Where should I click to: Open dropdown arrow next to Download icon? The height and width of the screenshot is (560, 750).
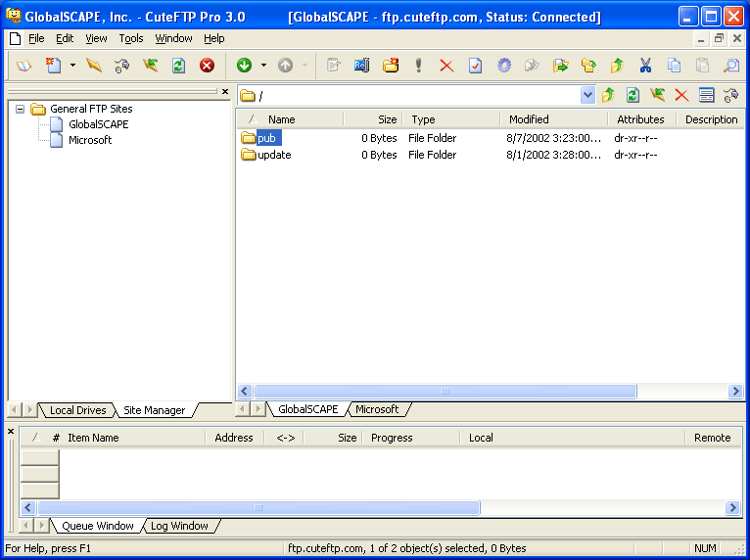[263, 65]
